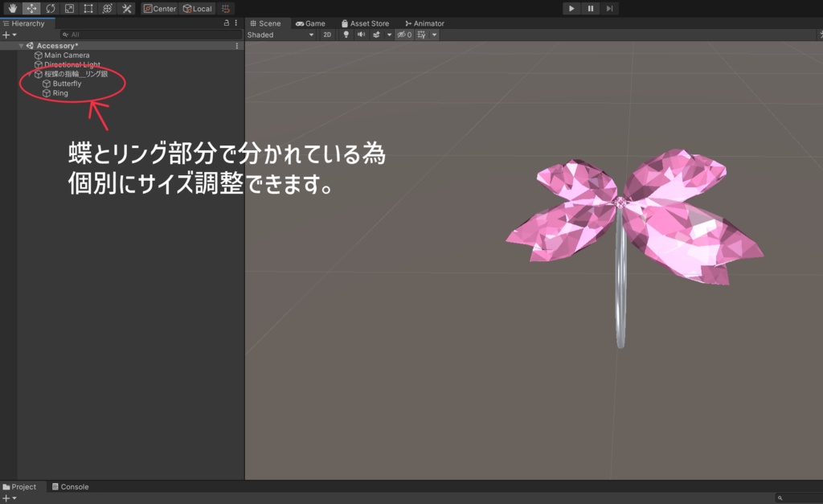Toggle Center pivot mode
Viewport: 823px width, 504px height.
pyautogui.click(x=159, y=9)
